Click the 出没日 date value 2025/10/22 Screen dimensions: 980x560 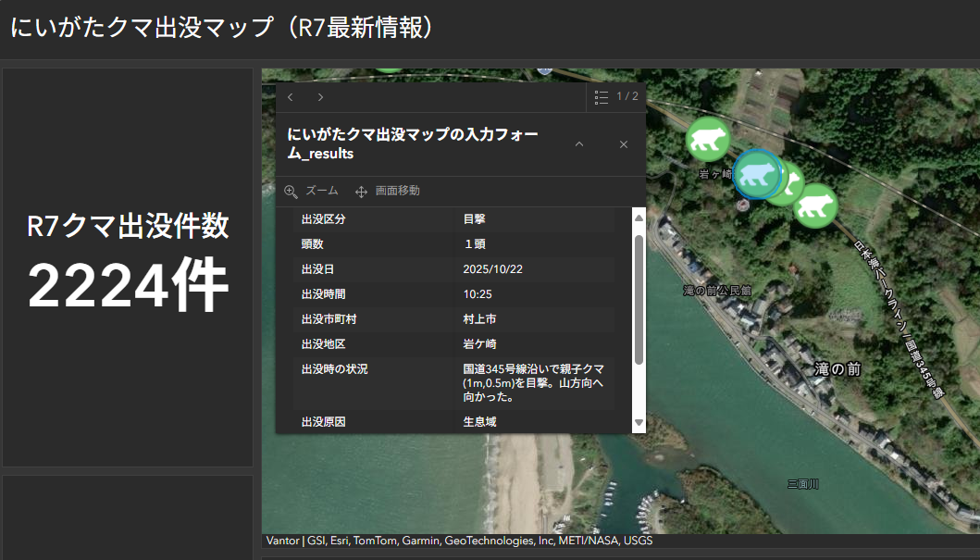491,269
